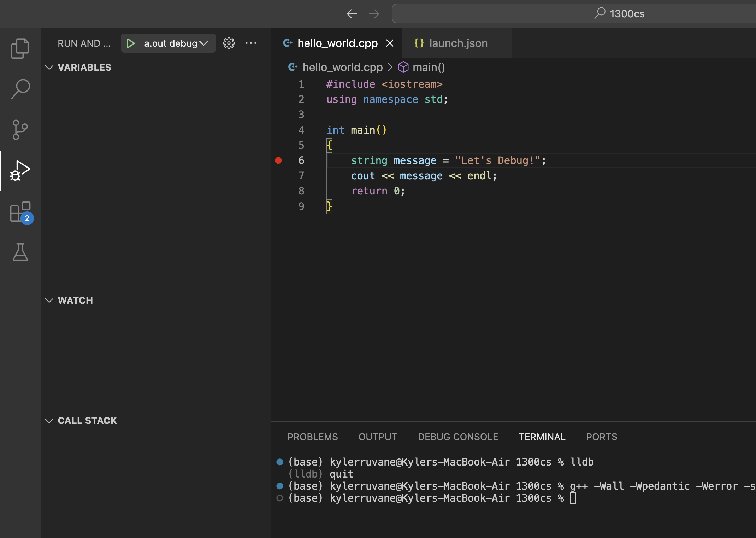The height and width of the screenshot is (538, 756).
Task: Open the DEBUG CONSOLE panel tab
Action: coord(458,437)
